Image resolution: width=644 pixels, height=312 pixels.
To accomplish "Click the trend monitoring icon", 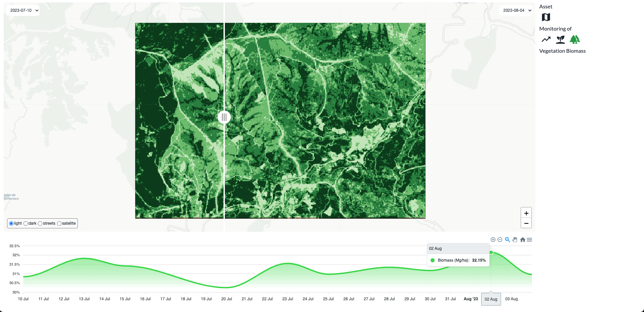I will coord(546,39).
